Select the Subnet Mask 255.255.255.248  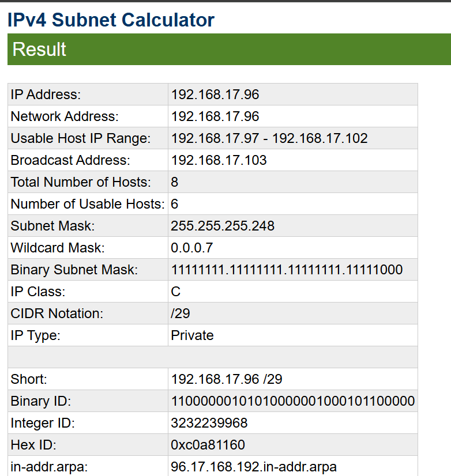tap(223, 225)
